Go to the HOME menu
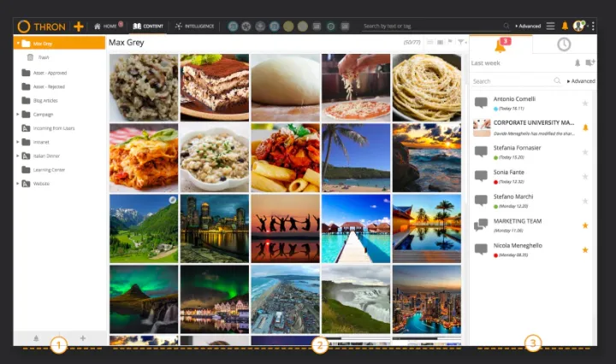 [x=105, y=26]
